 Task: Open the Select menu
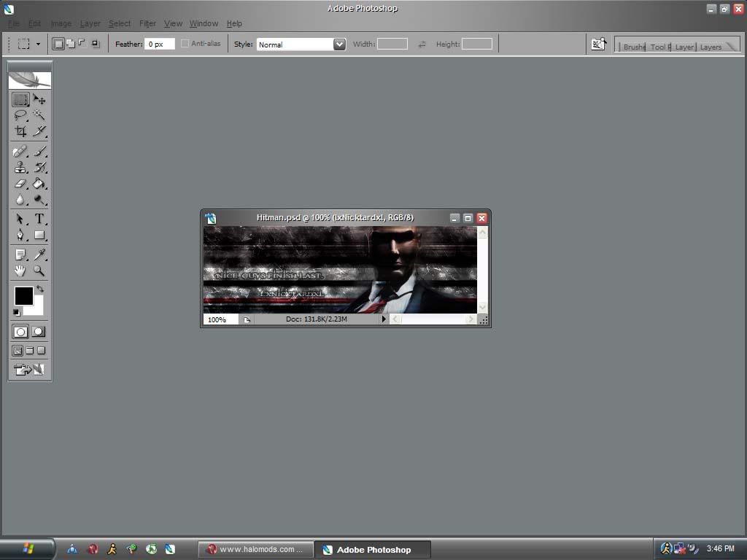point(120,23)
